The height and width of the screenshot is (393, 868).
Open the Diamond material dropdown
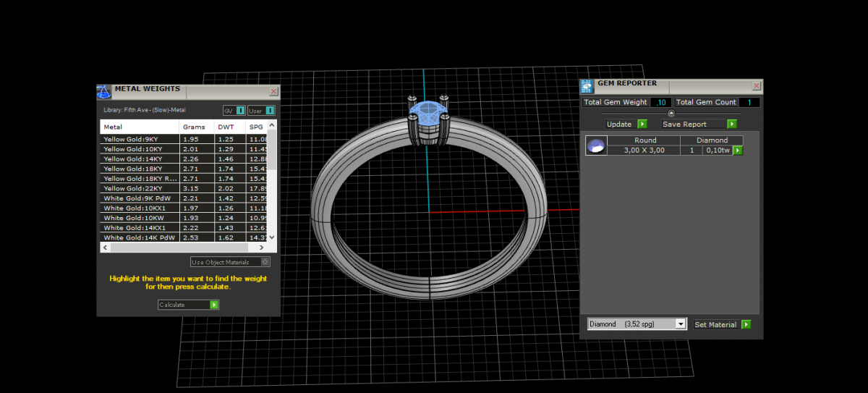tap(680, 324)
